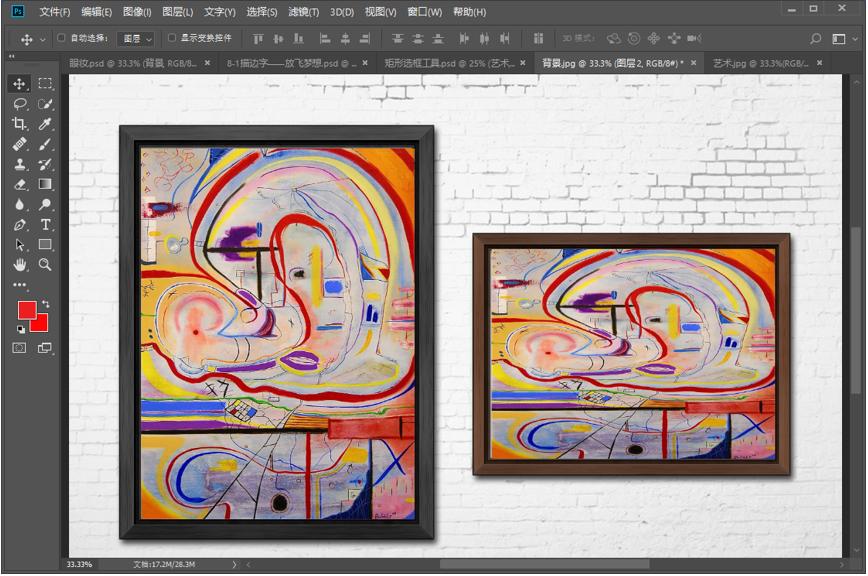Expand the Move tool preset picker arrow

click(x=42, y=39)
